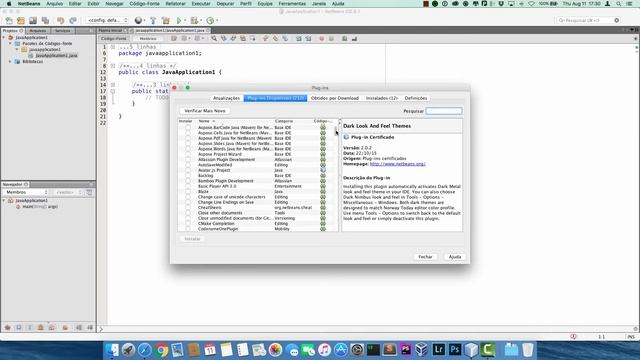Open the Trash in the Dock
The height and width of the screenshot is (360, 640).
click(528, 350)
